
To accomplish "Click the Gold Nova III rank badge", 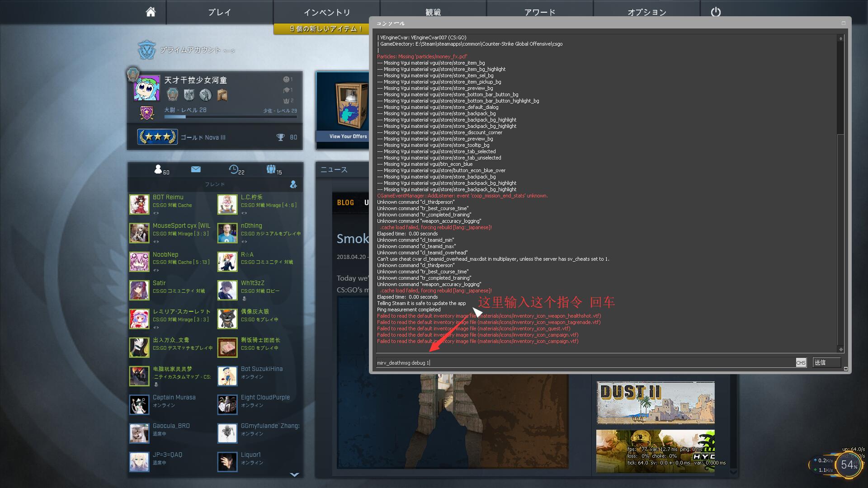I will (x=157, y=136).
